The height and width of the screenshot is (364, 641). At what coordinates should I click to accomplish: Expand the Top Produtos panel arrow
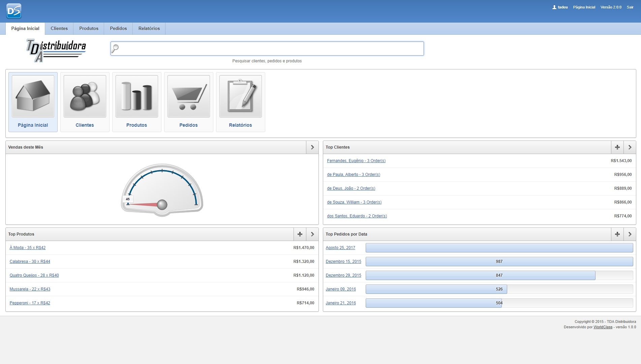pos(312,234)
